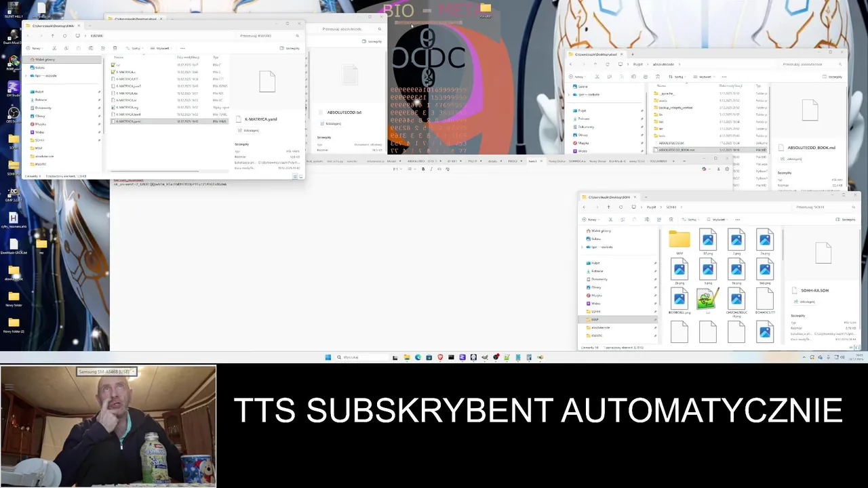Add a new tab in the SOHH window
This screenshot has height=488, width=868.
(x=646, y=197)
